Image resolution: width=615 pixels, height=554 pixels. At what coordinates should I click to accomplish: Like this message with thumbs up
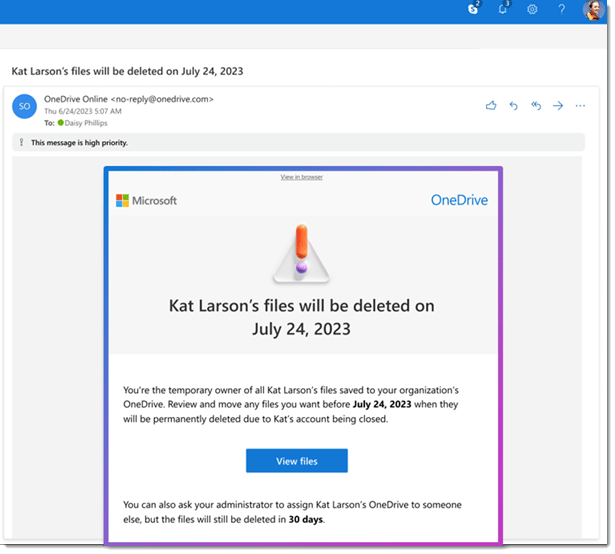tap(491, 105)
